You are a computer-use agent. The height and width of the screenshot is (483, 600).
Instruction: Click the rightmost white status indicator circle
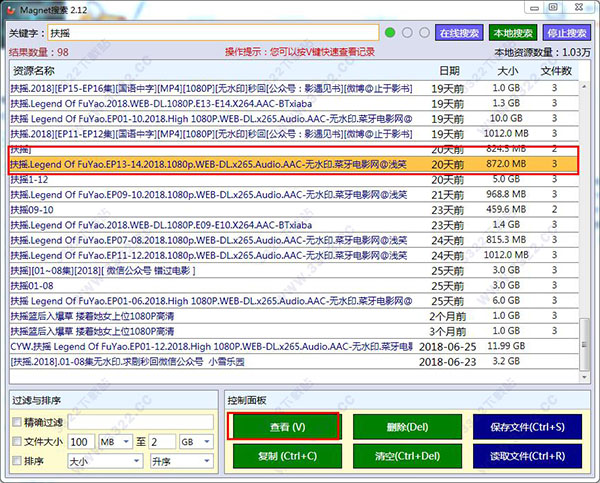tap(424, 32)
